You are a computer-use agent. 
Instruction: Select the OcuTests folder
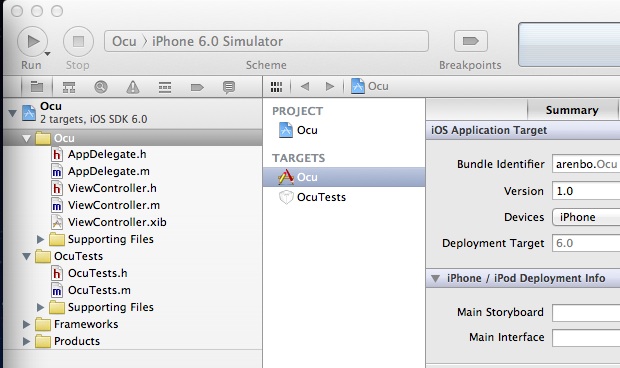coord(78,256)
